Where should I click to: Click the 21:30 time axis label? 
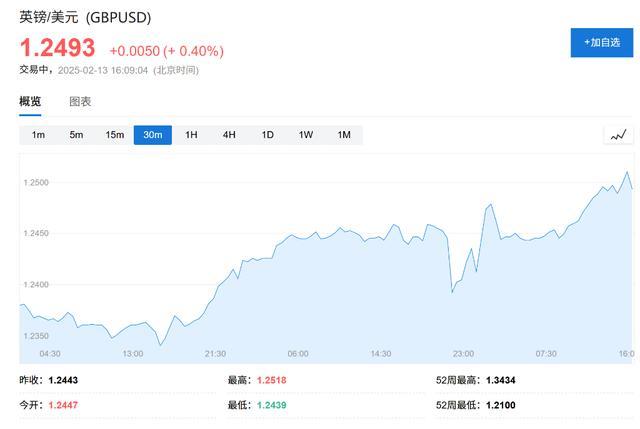coord(215,353)
